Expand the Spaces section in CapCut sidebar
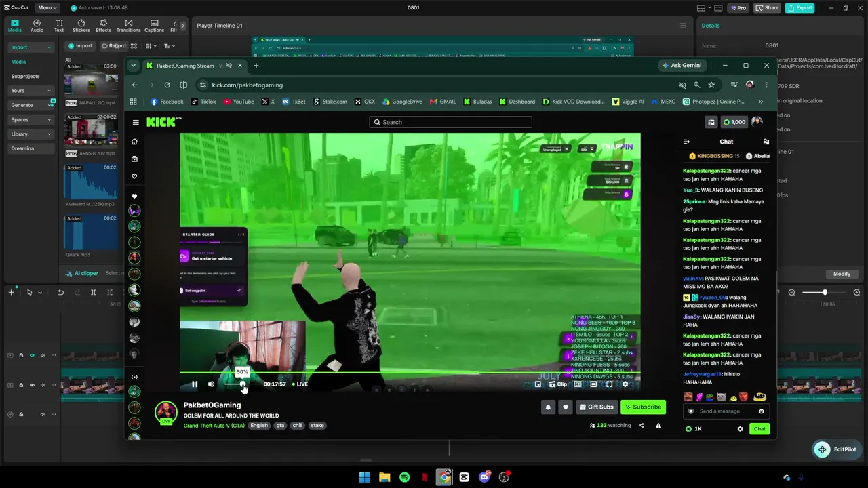The width and height of the screenshot is (868, 488). [x=49, y=120]
